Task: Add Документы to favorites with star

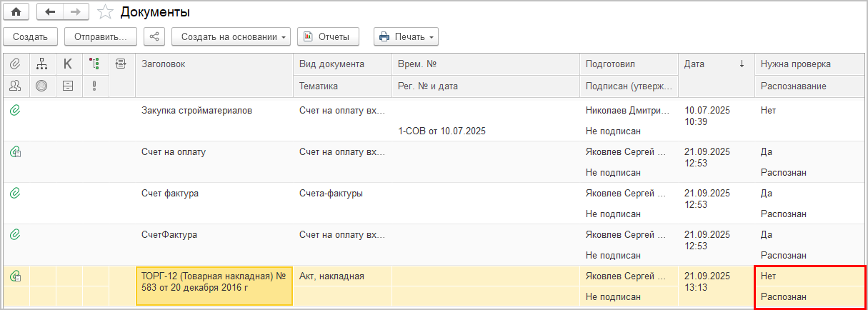Action: (105, 12)
